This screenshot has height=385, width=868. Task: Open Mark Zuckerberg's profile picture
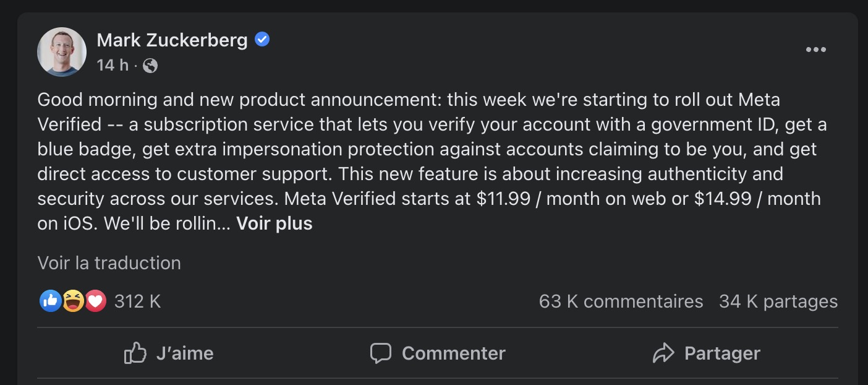[62, 52]
